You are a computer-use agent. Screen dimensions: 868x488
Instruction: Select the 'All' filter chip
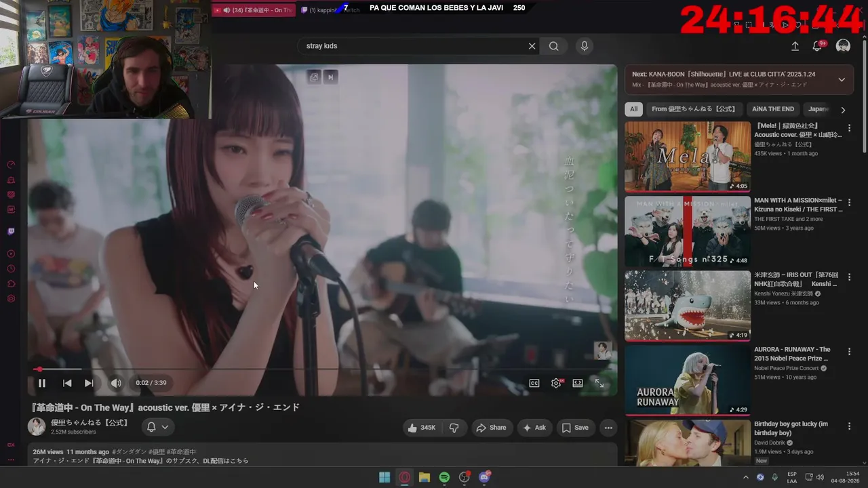(634, 109)
